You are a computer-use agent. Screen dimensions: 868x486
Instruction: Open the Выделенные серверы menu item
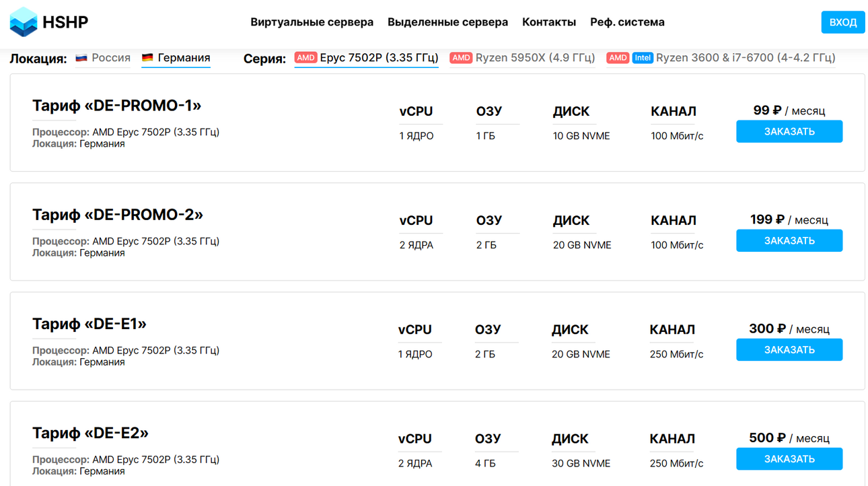[x=447, y=22]
